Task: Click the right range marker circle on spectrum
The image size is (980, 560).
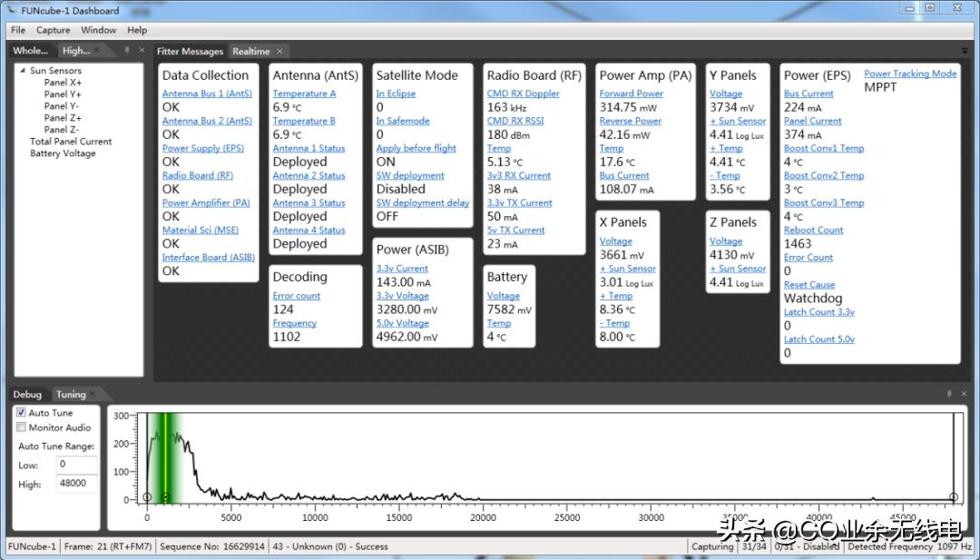Action: [954, 497]
